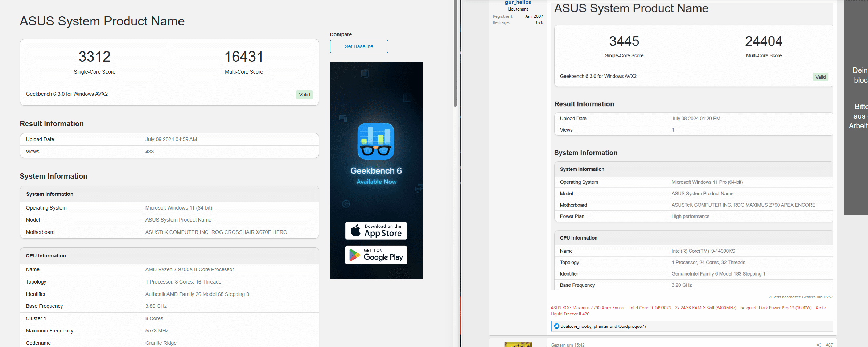Click 'AuthenticAMD Family 26 Model 68 Stepping 0'
868x347 pixels.
(197, 294)
